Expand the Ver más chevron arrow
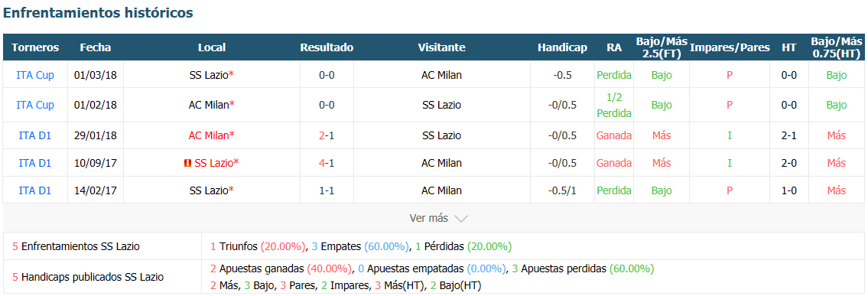 point(460,219)
